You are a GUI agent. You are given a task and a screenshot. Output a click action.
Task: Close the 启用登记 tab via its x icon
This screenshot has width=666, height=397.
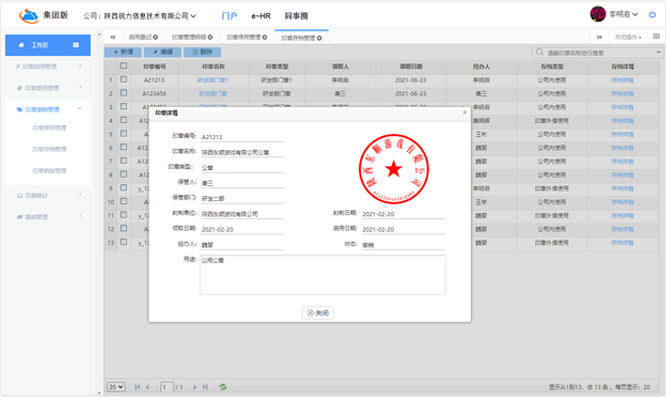tap(155, 37)
